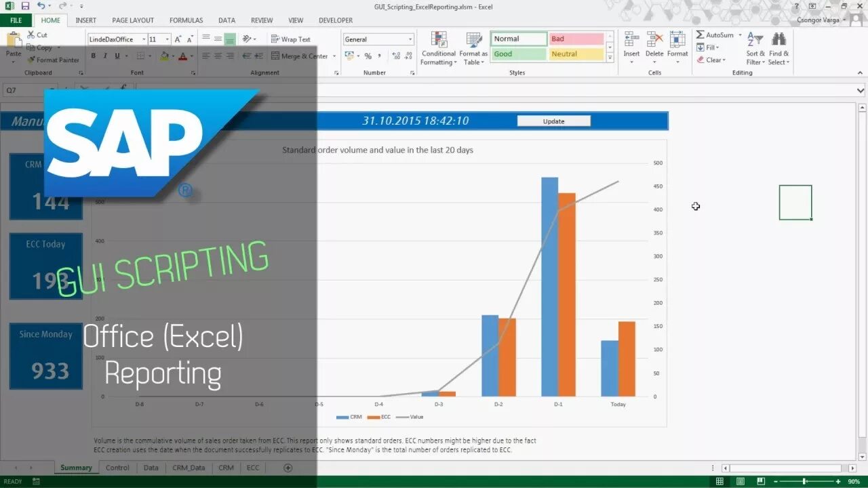Switch to Normal view in the status bar
868x488 pixels.
tap(719, 481)
